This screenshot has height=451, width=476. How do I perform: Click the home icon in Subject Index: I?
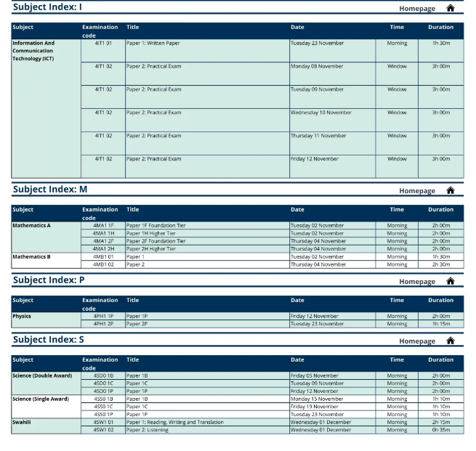[451, 8]
